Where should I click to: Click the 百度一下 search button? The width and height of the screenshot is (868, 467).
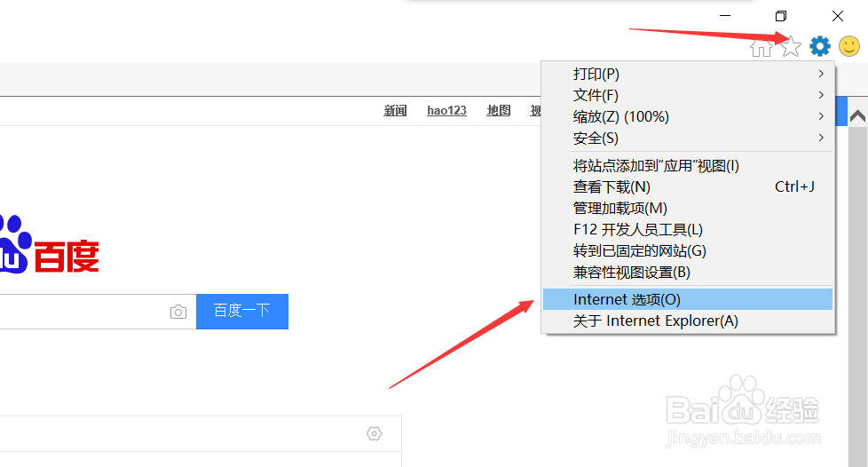point(242,312)
